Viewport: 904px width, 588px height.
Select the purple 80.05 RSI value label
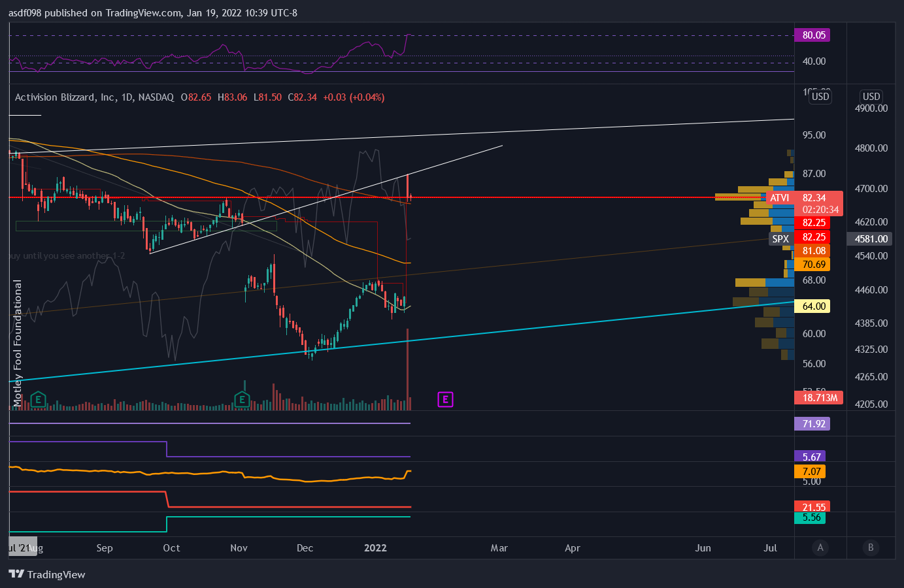click(814, 35)
